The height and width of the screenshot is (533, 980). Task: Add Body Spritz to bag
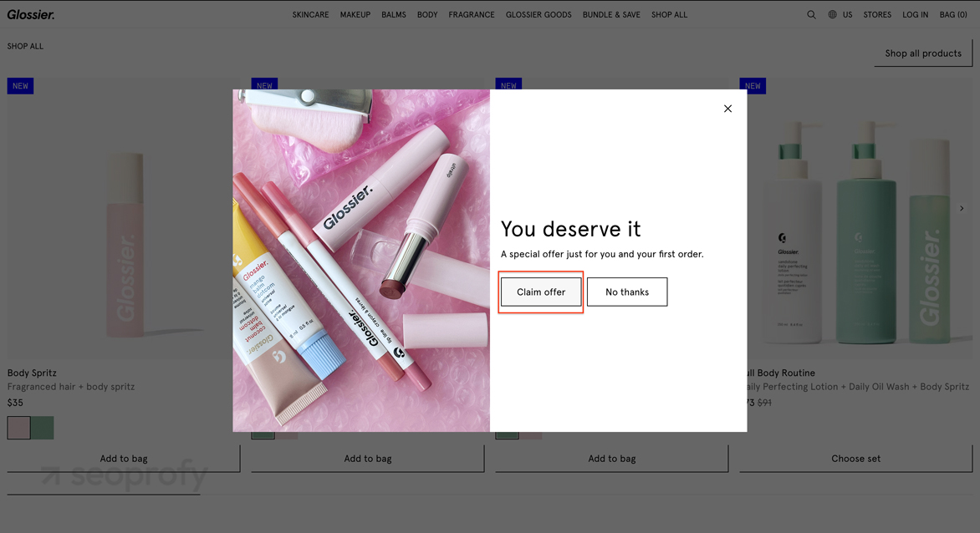point(124,459)
